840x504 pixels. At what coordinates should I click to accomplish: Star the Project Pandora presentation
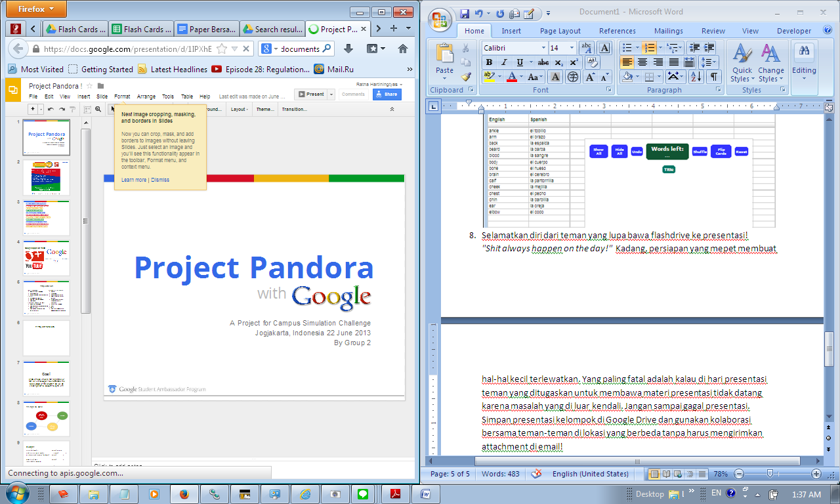tap(89, 86)
